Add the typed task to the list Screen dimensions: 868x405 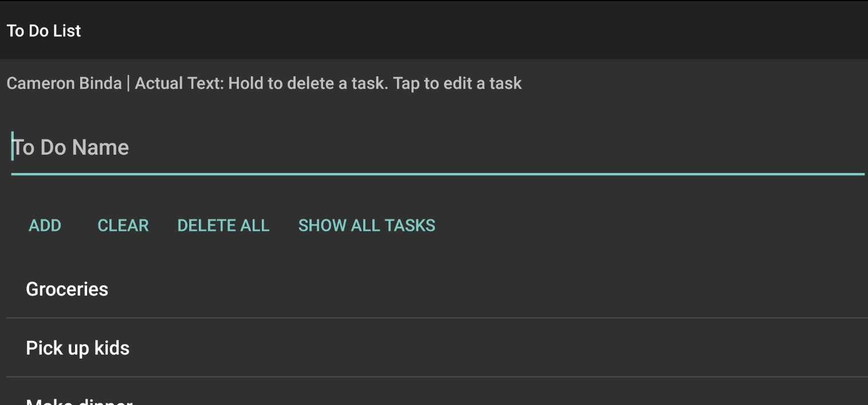point(45,225)
